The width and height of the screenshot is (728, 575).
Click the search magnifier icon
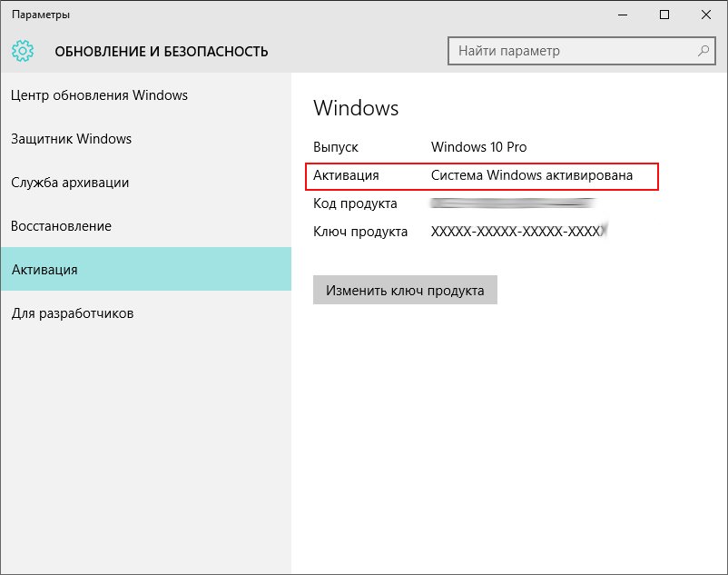(x=703, y=51)
